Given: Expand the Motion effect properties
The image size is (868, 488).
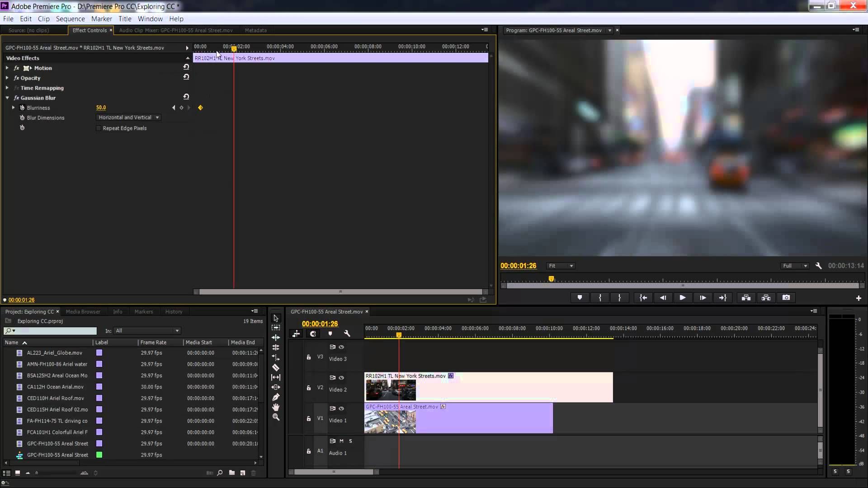Looking at the screenshot, I should [x=7, y=68].
